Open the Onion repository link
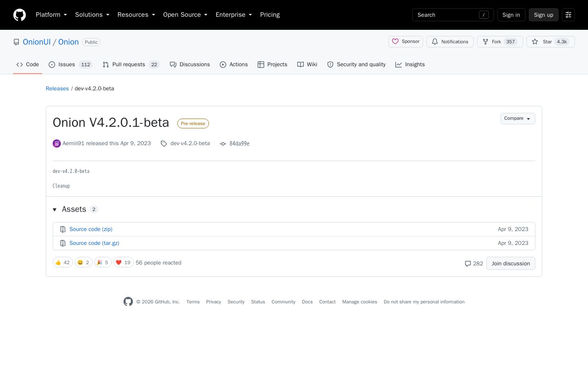The height and width of the screenshot is (368, 588). (69, 42)
